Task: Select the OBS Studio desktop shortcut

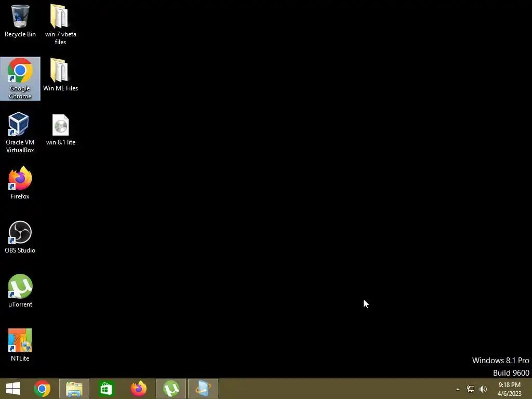Action: point(20,237)
